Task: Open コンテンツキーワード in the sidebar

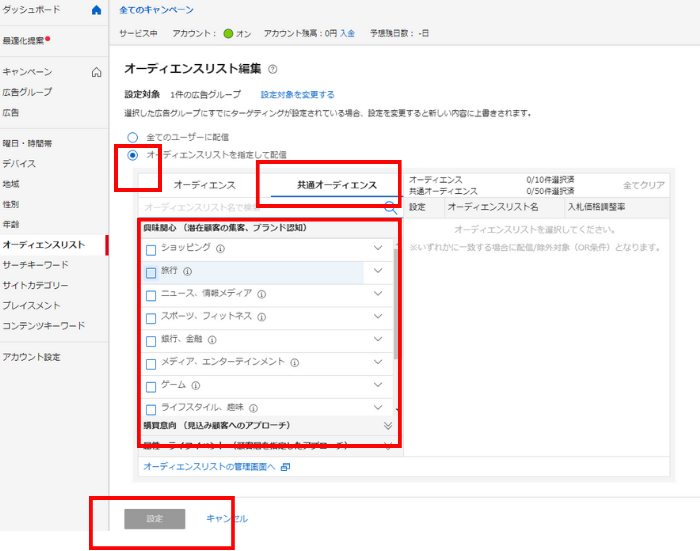Action: (43, 326)
